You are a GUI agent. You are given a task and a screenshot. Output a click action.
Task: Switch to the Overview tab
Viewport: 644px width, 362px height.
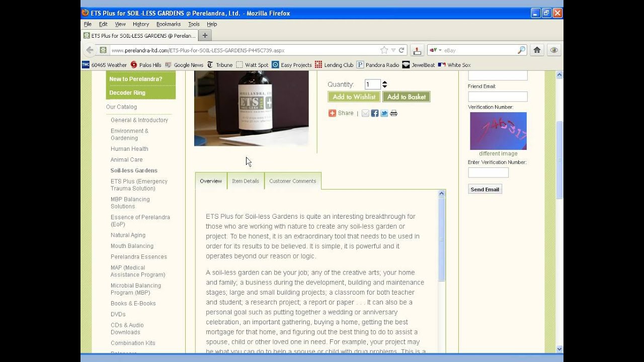(211, 181)
